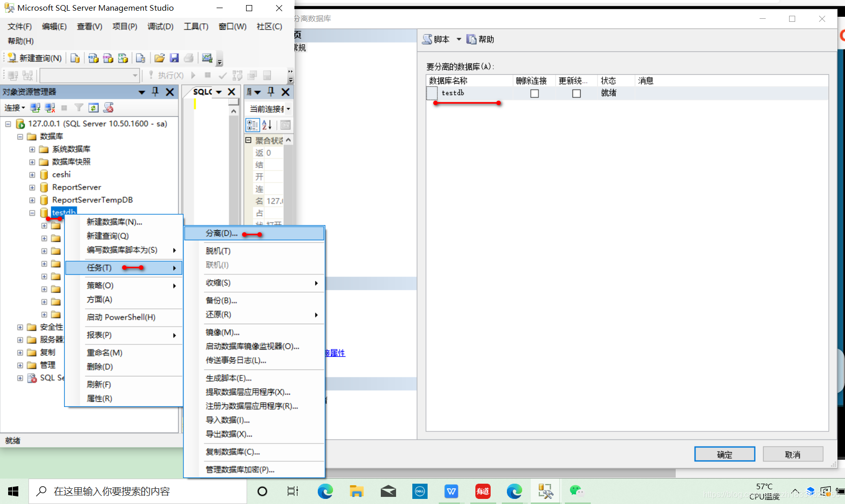Click the testdb row in detach list

click(627, 93)
